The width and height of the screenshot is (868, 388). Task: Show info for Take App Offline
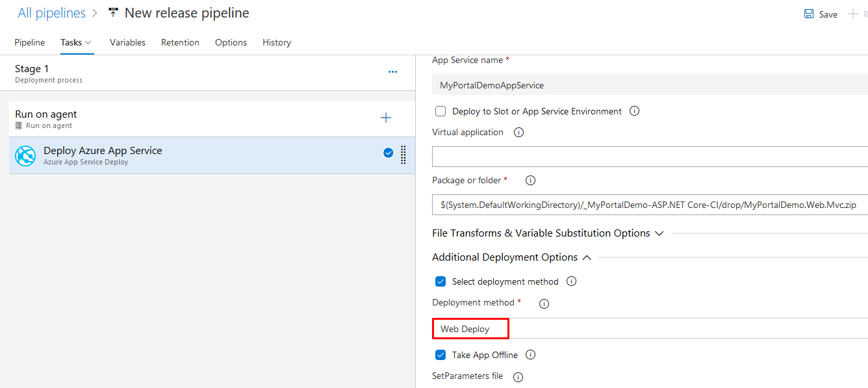pyautogui.click(x=530, y=355)
